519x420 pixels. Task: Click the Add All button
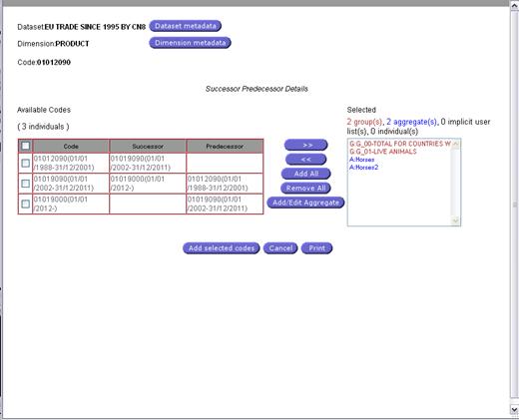click(306, 174)
